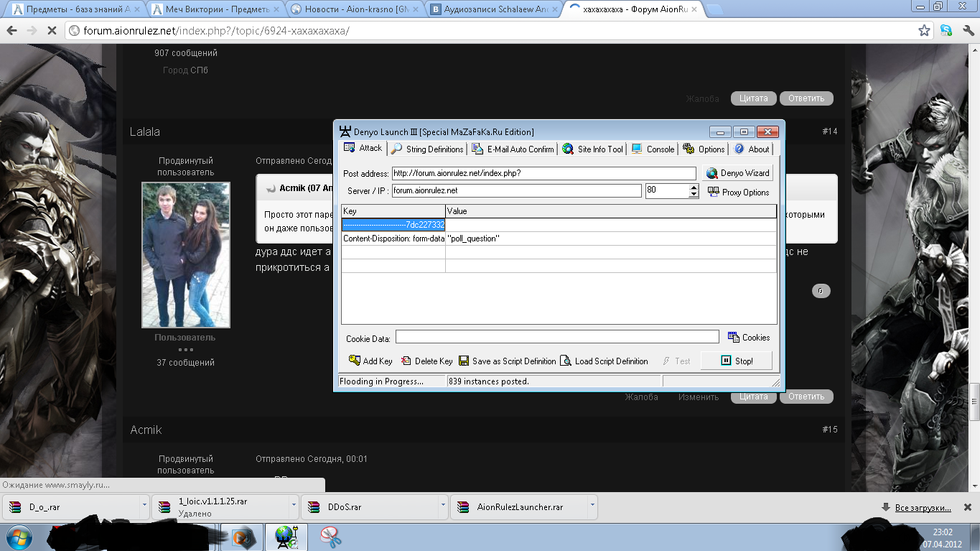Open the Windows Start menu
Viewport: 980px width, 551px height.
tap(19, 537)
